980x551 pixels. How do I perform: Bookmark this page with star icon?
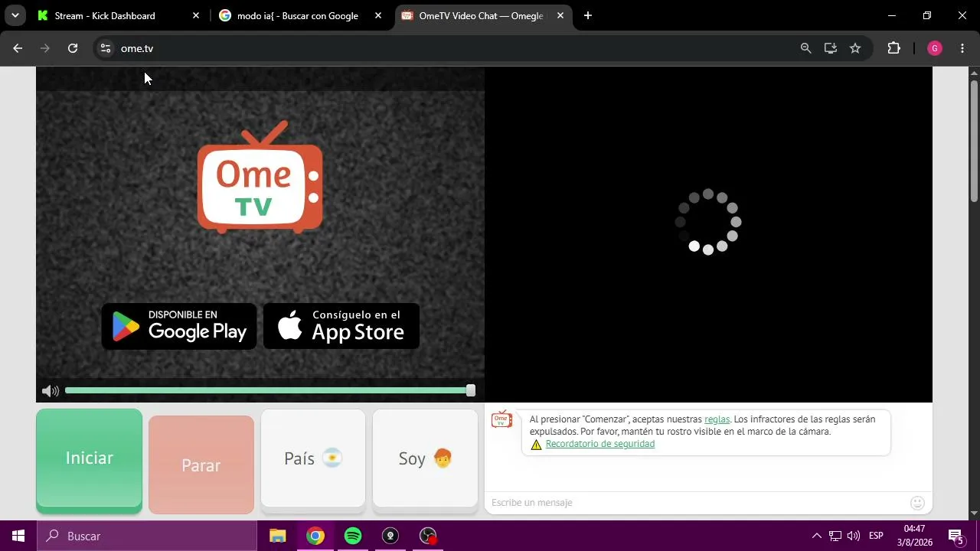pyautogui.click(x=855, y=48)
